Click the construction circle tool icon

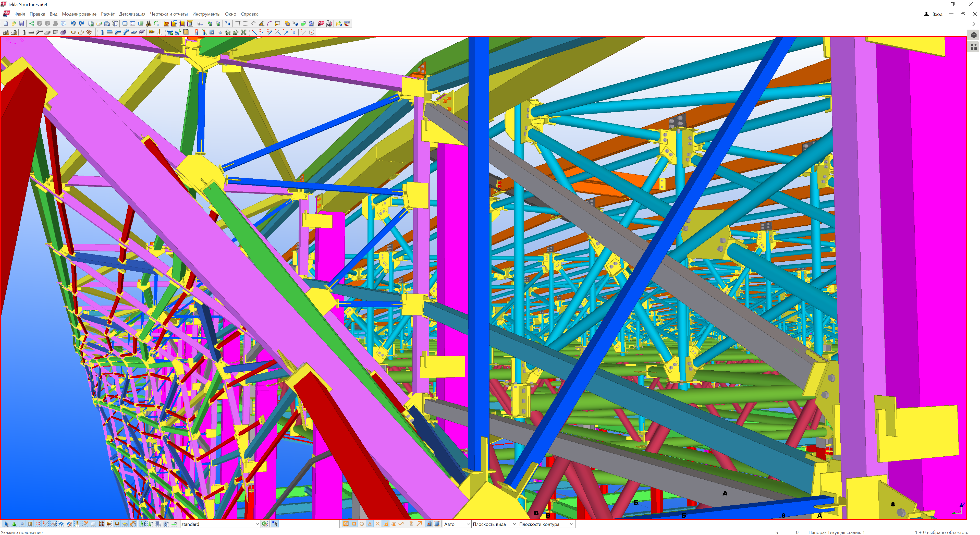[312, 32]
